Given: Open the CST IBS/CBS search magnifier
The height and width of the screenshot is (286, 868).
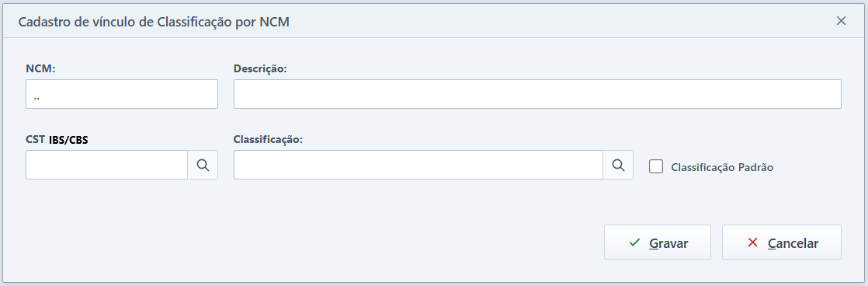Looking at the screenshot, I should 203,165.
